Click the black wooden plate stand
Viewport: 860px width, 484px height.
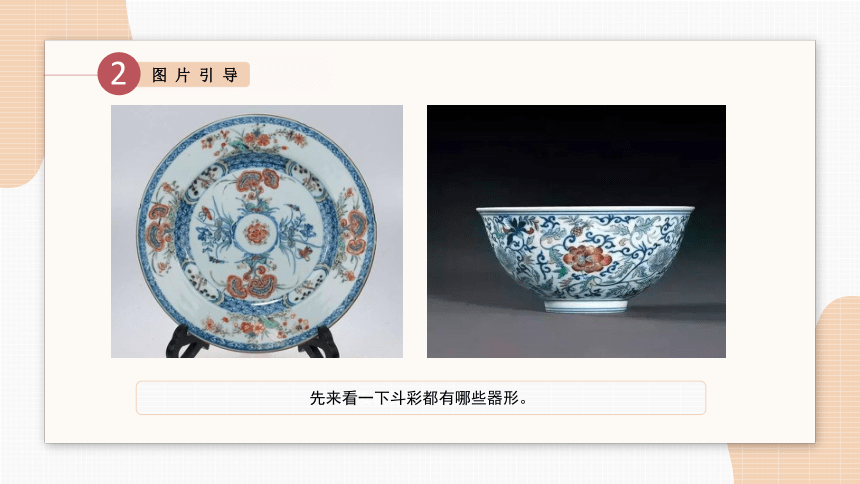pyautogui.click(x=252, y=341)
